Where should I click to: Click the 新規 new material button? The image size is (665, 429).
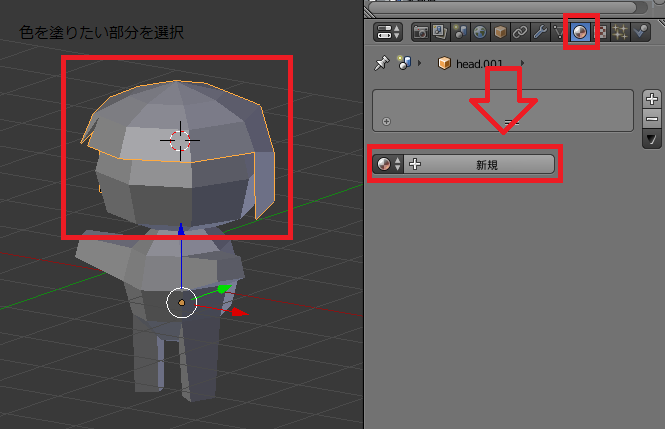(x=479, y=164)
